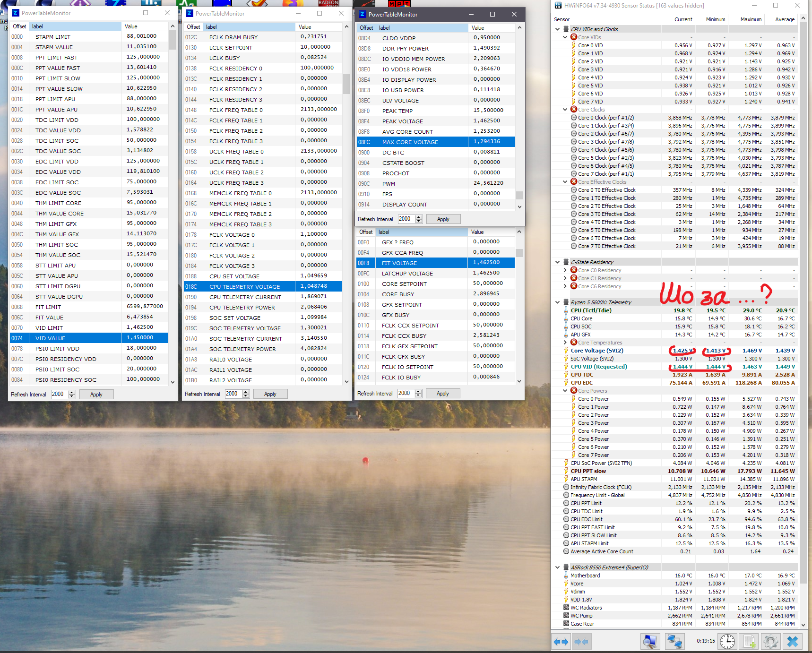Click lightning icon beside CPU EDC row
This screenshot has width=812, height=653.
pyautogui.click(x=566, y=383)
